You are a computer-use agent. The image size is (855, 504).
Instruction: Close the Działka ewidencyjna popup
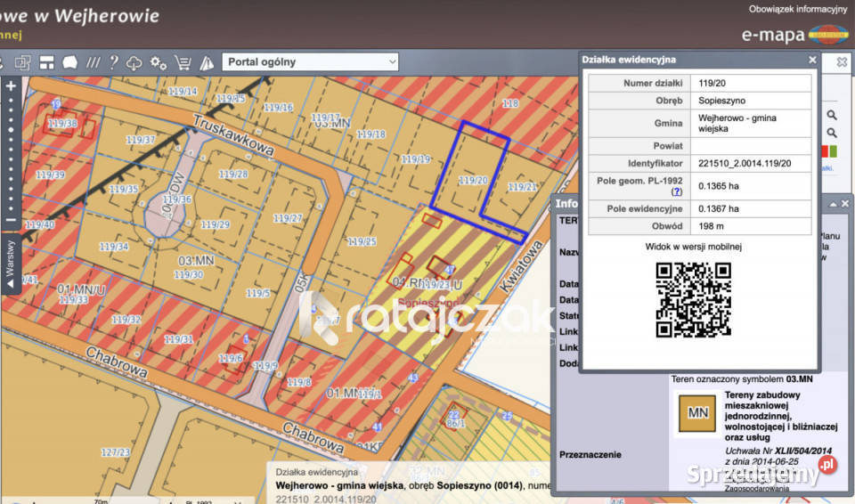pyautogui.click(x=812, y=60)
